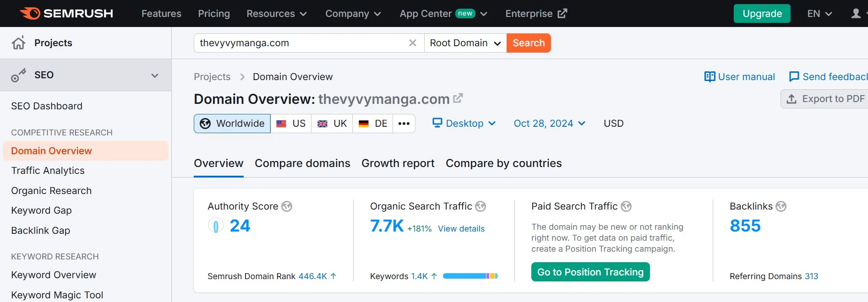Click the Worldwide globe icon
The height and width of the screenshot is (302, 868).
pyautogui.click(x=205, y=124)
